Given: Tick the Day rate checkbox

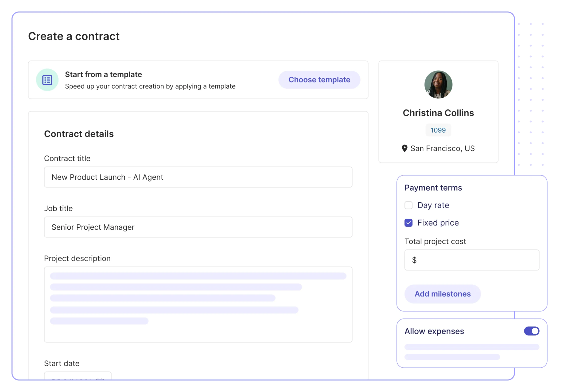Looking at the screenshot, I should click(408, 205).
